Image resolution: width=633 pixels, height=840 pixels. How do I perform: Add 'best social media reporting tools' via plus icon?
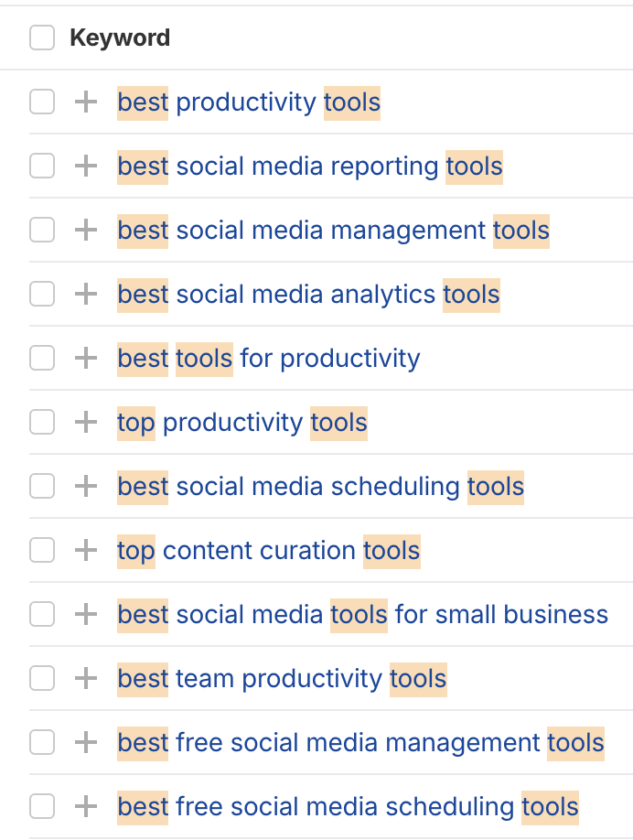click(x=85, y=166)
